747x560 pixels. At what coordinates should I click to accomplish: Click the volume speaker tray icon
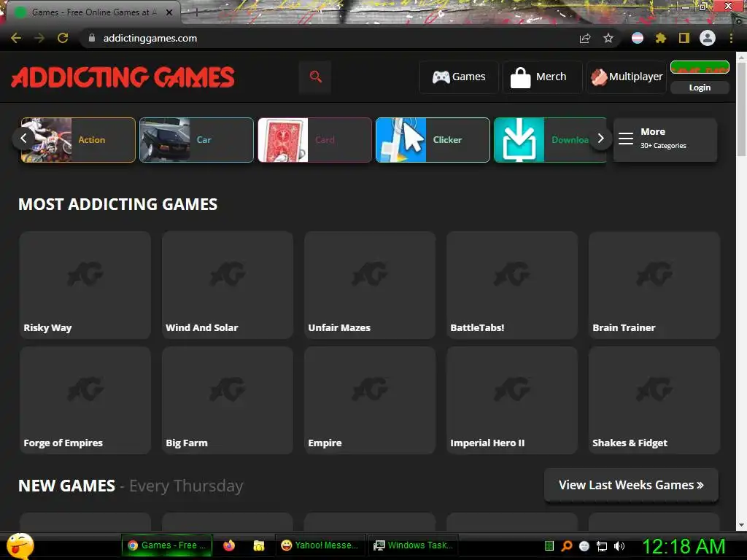coord(619,546)
